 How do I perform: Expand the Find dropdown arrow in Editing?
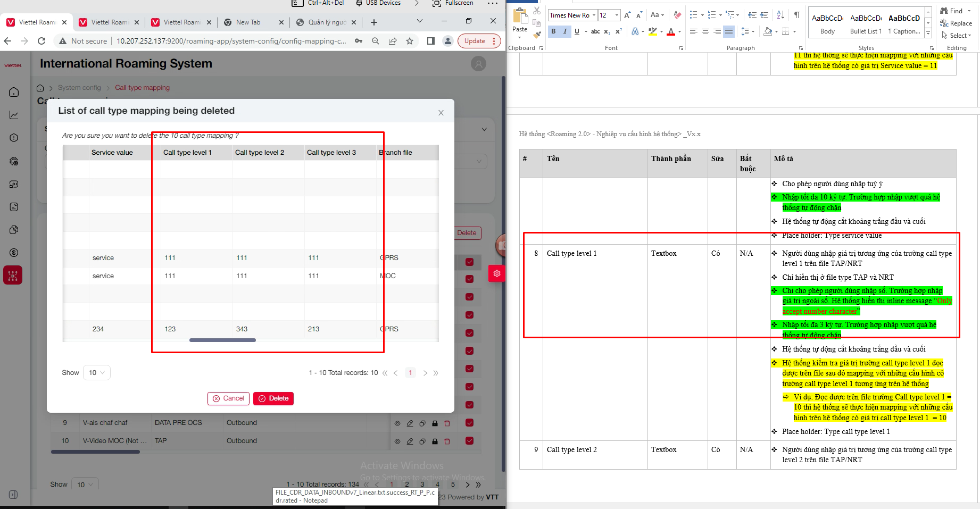tap(968, 11)
